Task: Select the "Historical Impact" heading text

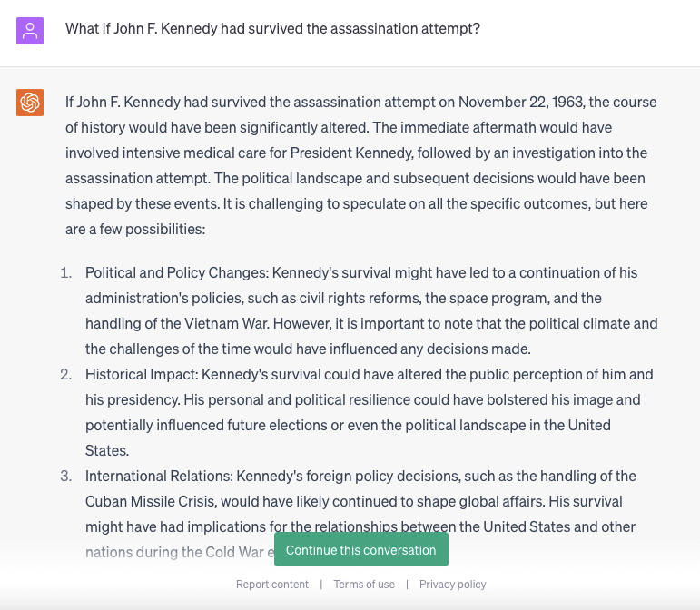Action: pyautogui.click(x=142, y=374)
